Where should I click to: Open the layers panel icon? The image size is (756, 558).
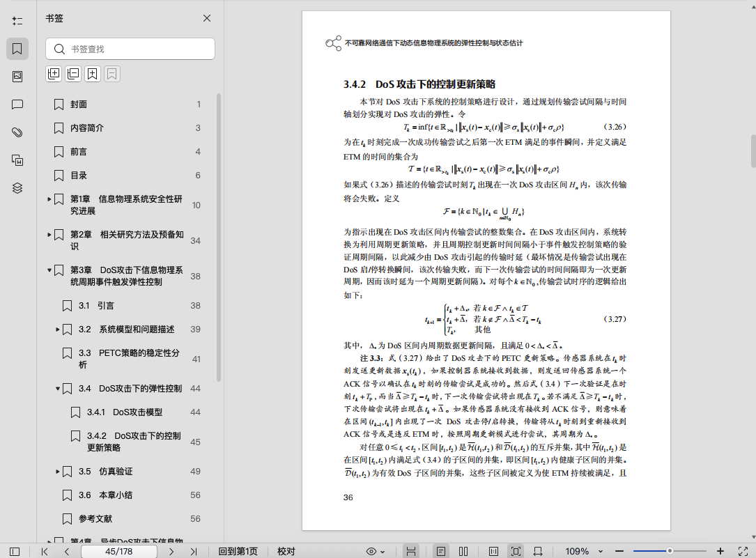[x=17, y=188]
